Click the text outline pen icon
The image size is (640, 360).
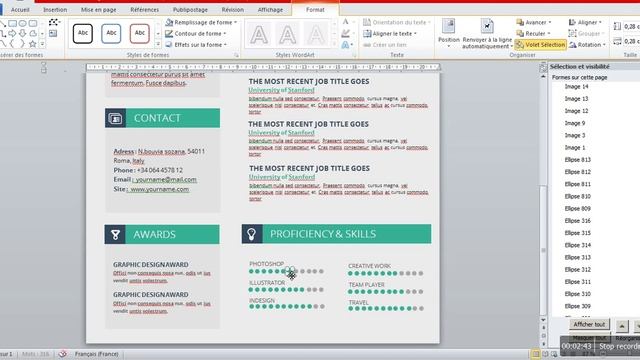tap(346, 33)
